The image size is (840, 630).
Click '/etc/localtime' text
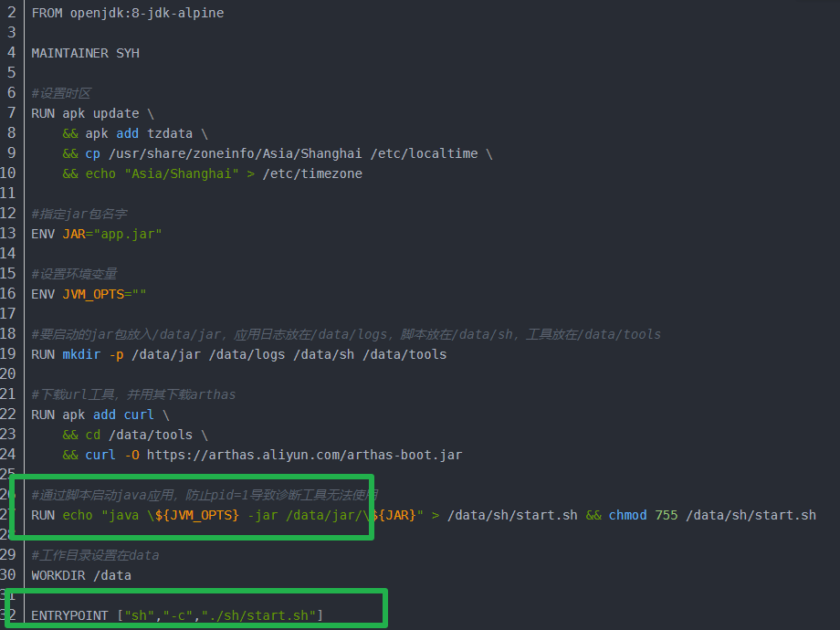(424, 153)
